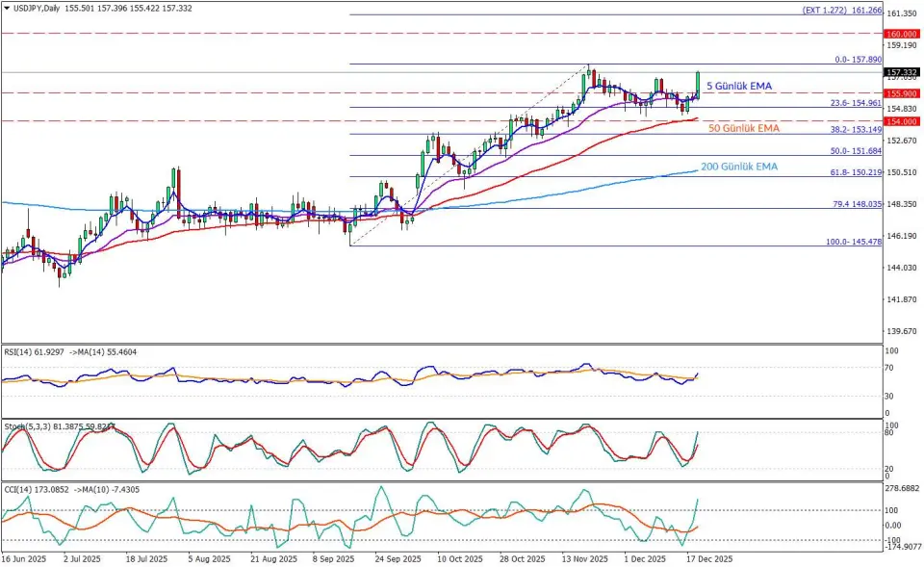Select the Fibonacci 23.6- 154.961 level label
The width and height of the screenshot is (924, 567).
pyautogui.click(x=856, y=103)
